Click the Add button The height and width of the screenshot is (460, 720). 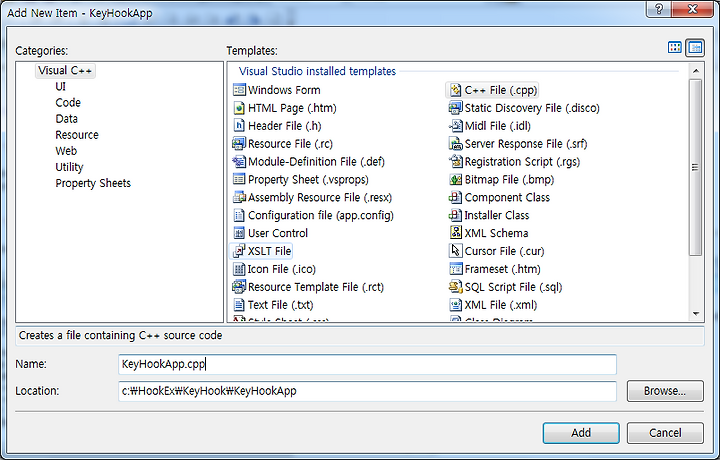click(x=581, y=433)
